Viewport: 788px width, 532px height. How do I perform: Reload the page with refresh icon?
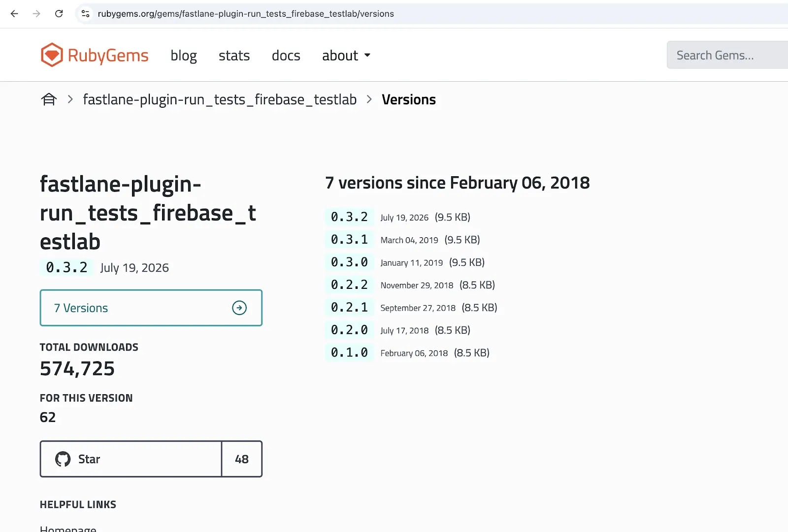point(59,14)
